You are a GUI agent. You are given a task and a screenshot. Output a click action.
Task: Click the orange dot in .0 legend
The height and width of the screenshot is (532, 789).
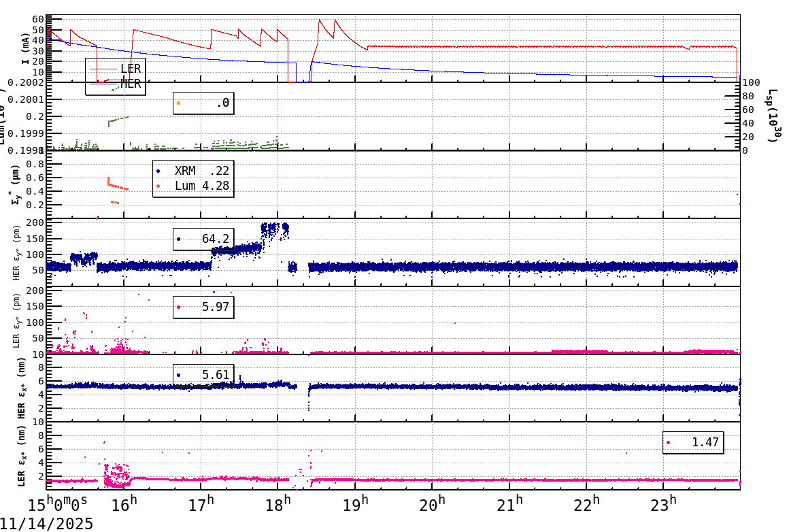pyautogui.click(x=178, y=103)
